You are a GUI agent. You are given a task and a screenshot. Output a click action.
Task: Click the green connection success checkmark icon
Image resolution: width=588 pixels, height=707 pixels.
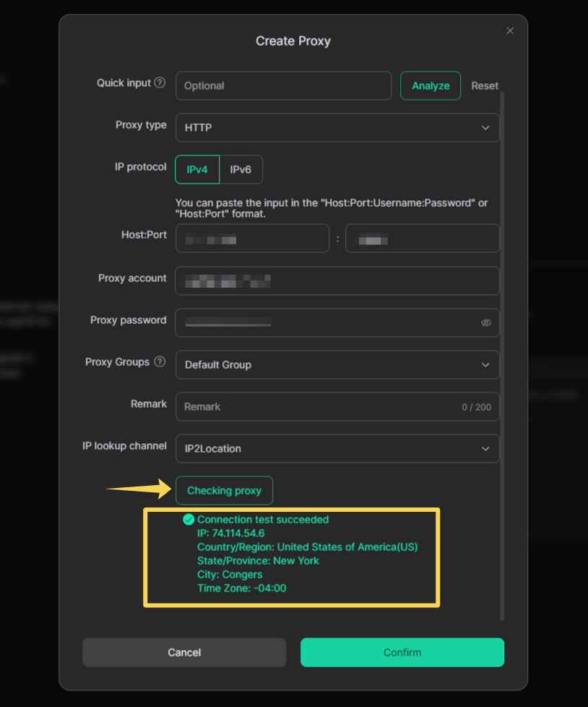pyautogui.click(x=189, y=520)
